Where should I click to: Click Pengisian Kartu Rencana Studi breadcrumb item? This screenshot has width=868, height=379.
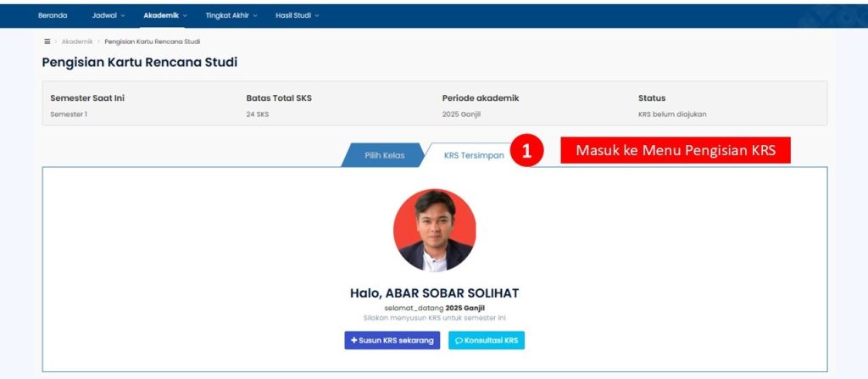pos(152,42)
